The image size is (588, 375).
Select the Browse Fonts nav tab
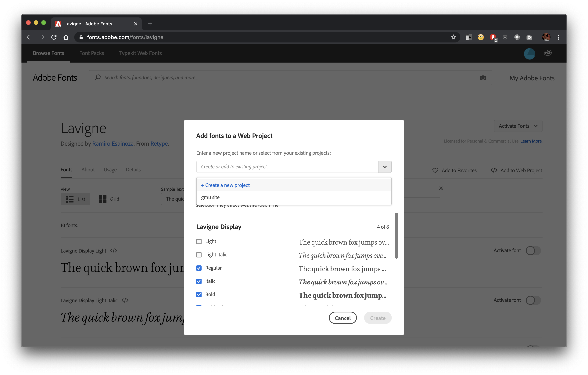(48, 53)
